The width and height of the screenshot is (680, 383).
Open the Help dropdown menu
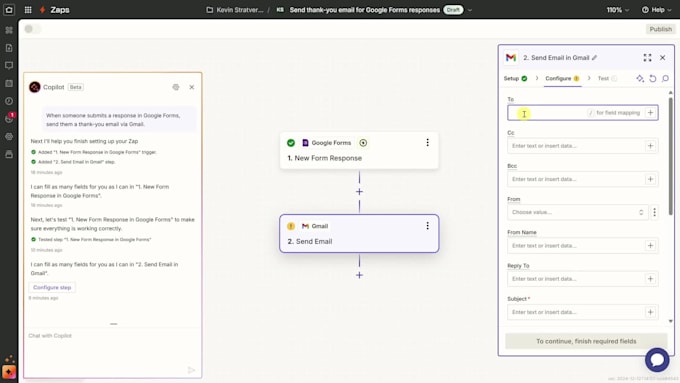(x=657, y=10)
